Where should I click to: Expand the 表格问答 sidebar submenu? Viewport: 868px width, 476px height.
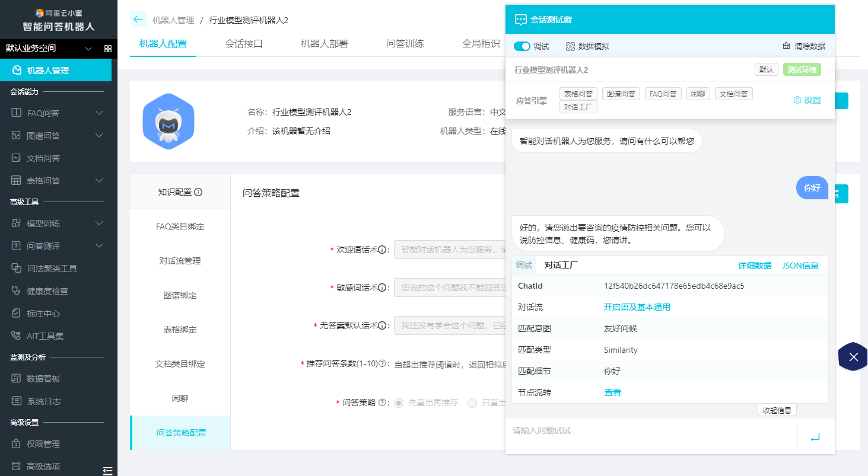pos(99,181)
